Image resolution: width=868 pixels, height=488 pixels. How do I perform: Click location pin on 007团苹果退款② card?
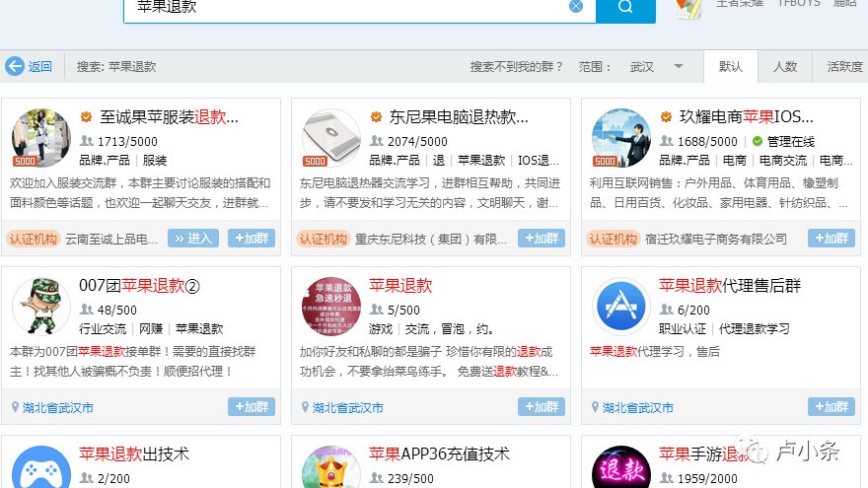(16, 407)
